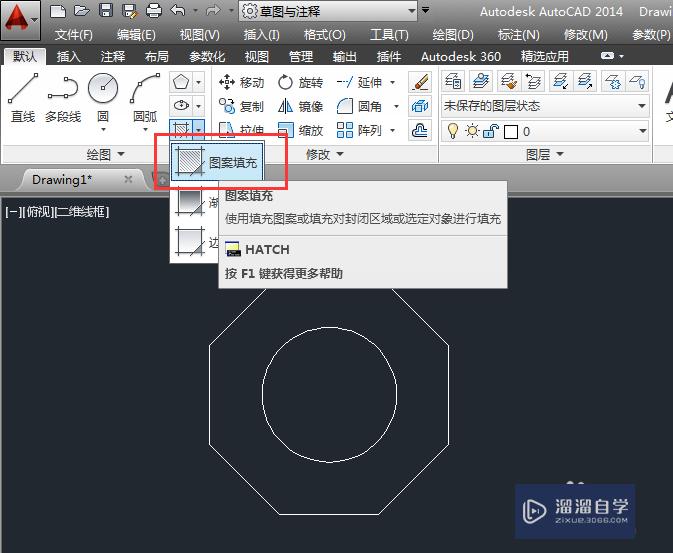
Task: Choose the ellipse draw tool
Action: pyautogui.click(x=181, y=105)
